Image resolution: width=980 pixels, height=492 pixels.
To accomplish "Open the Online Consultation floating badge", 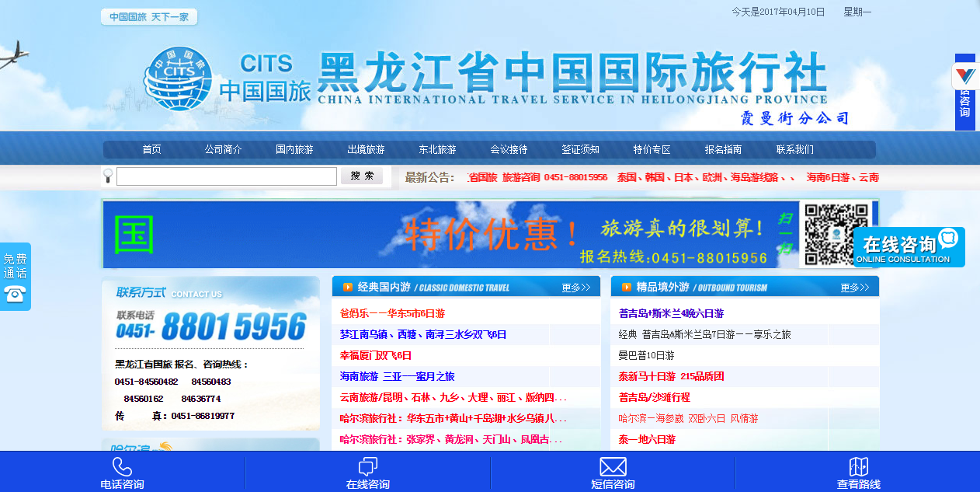I will pos(909,247).
